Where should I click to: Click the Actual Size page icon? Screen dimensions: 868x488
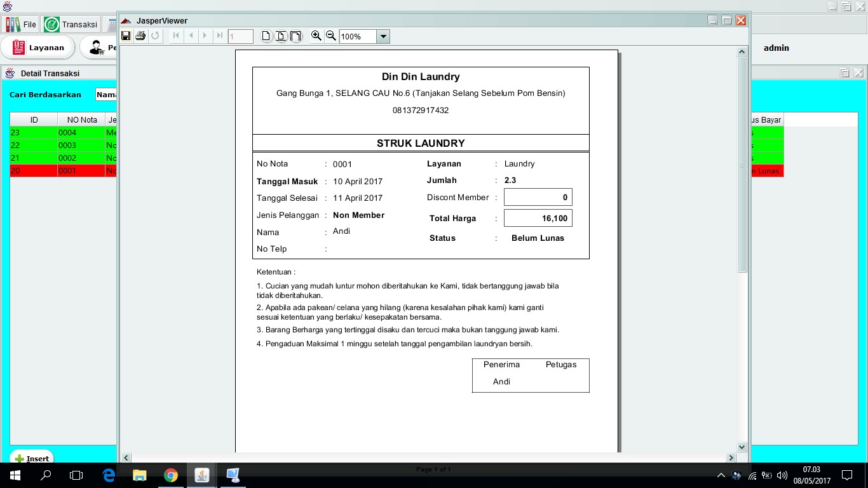click(266, 36)
